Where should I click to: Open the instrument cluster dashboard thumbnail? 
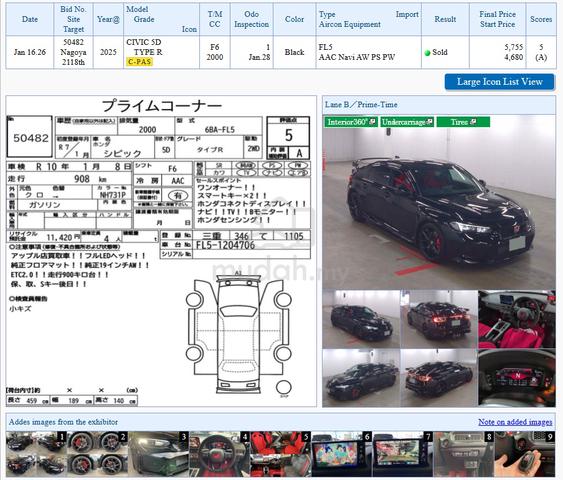(x=517, y=378)
